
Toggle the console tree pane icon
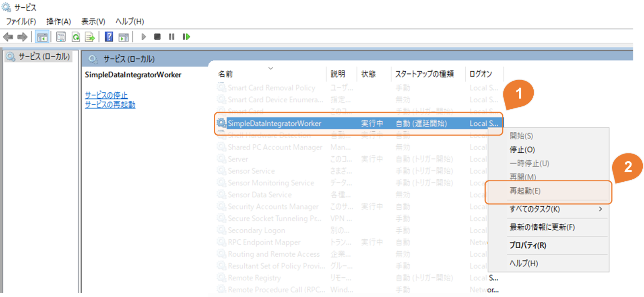click(42, 37)
